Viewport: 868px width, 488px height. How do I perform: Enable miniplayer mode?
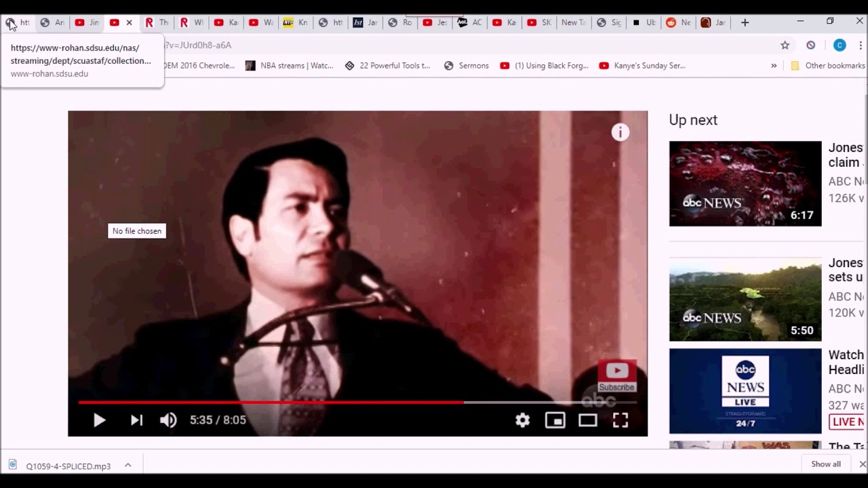tap(555, 420)
